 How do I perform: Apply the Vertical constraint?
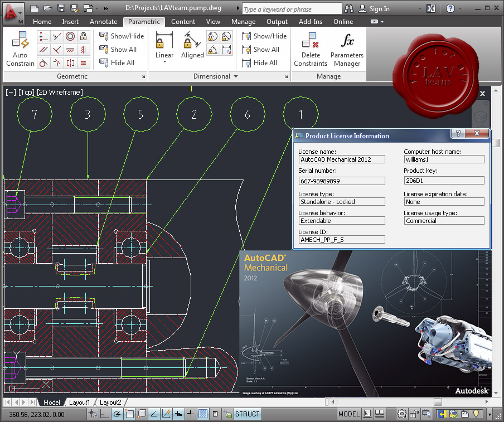83,50
